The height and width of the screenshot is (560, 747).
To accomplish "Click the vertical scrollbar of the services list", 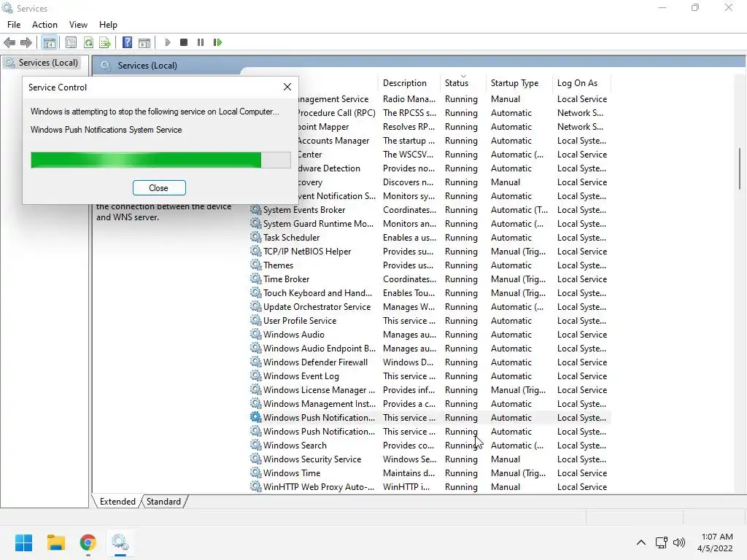I will point(740,168).
